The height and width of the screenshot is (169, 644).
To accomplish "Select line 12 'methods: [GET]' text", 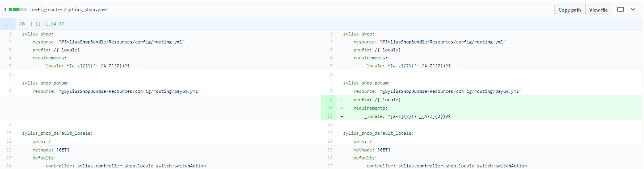I will click(x=51, y=150).
